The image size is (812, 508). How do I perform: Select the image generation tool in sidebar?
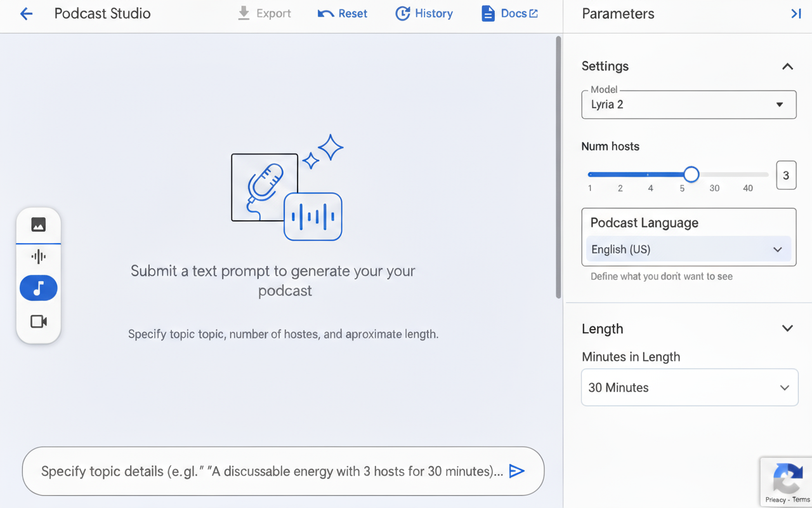pos(38,224)
